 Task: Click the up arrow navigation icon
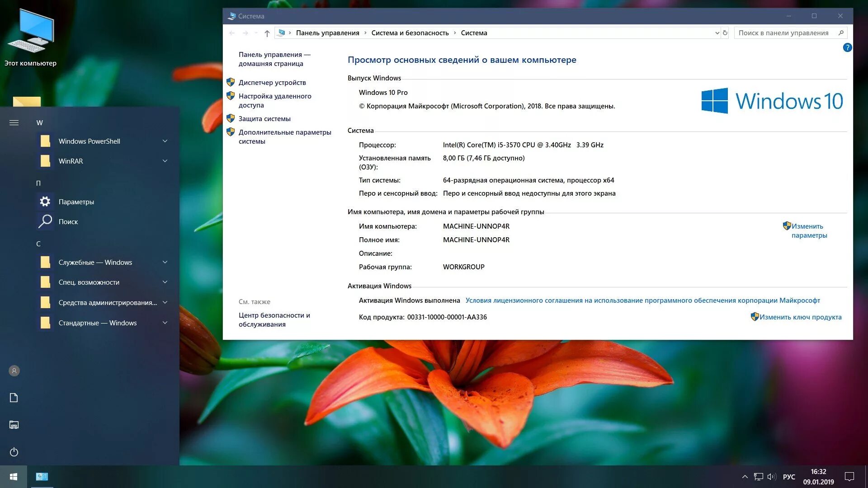pos(267,33)
